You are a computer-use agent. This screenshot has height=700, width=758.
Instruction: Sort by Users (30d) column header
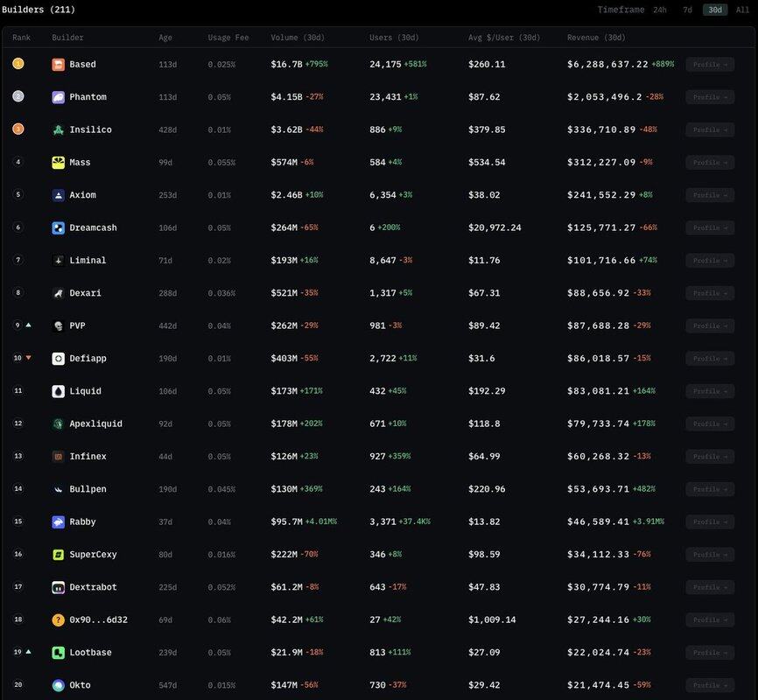tap(394, 38)
